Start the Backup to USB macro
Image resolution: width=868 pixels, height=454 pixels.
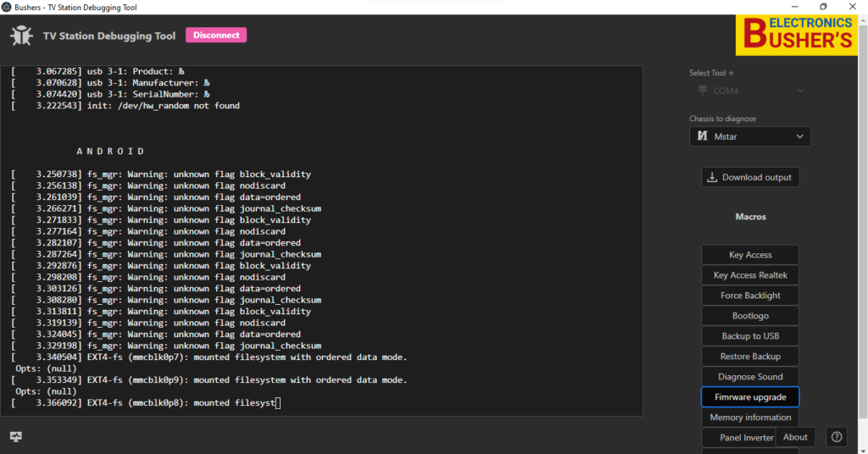click(749, 336)
